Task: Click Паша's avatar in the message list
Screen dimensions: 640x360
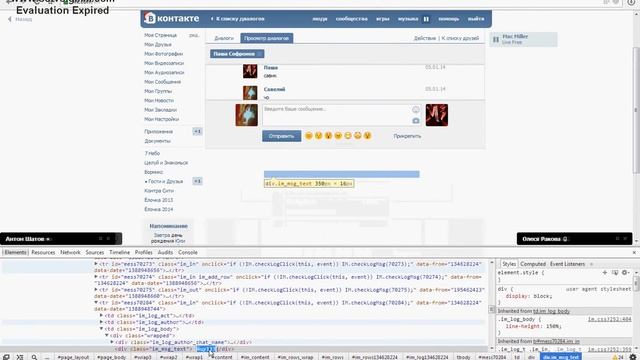Action: coord(250,71)
